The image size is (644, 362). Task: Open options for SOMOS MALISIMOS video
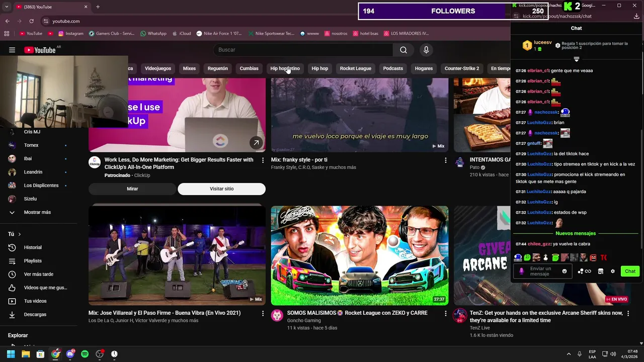445,313
